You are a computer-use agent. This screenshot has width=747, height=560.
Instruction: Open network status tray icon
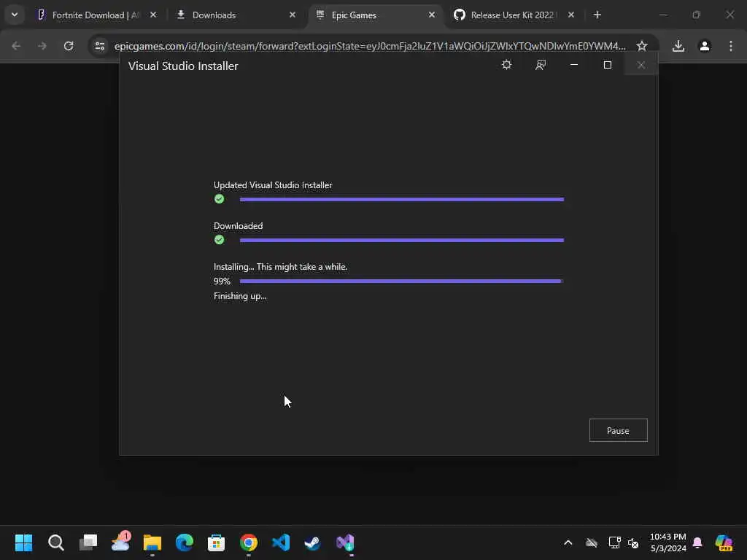click(614, 542)
